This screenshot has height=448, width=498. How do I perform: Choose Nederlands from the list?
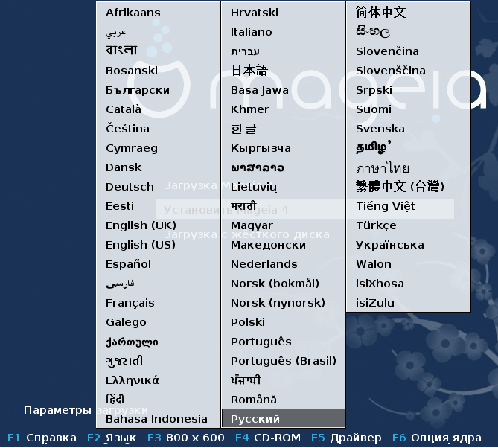point(264,264)
